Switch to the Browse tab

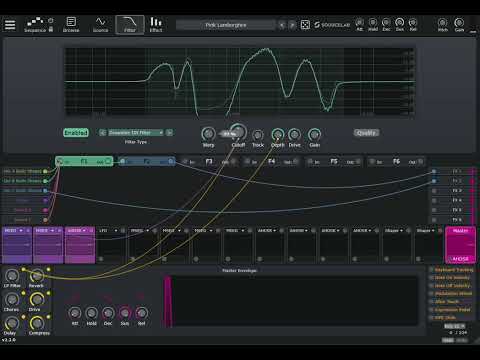click(x=71, y=25)
